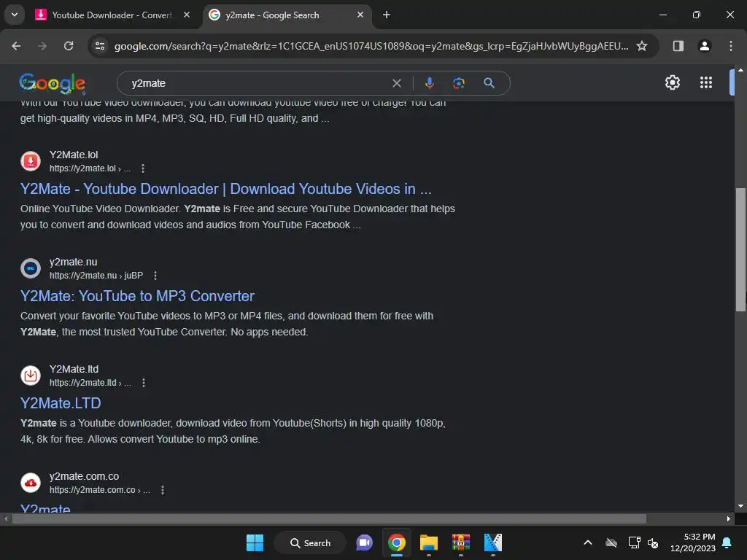This screenshot has width=747, height=560.
Task: Open a new browser tab
Action: pos(387,15)
